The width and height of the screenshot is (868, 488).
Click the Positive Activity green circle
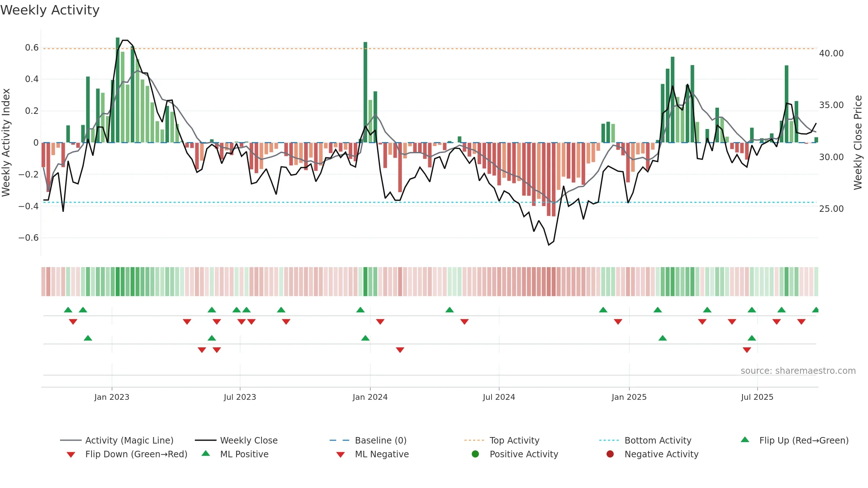coord(475,454)
